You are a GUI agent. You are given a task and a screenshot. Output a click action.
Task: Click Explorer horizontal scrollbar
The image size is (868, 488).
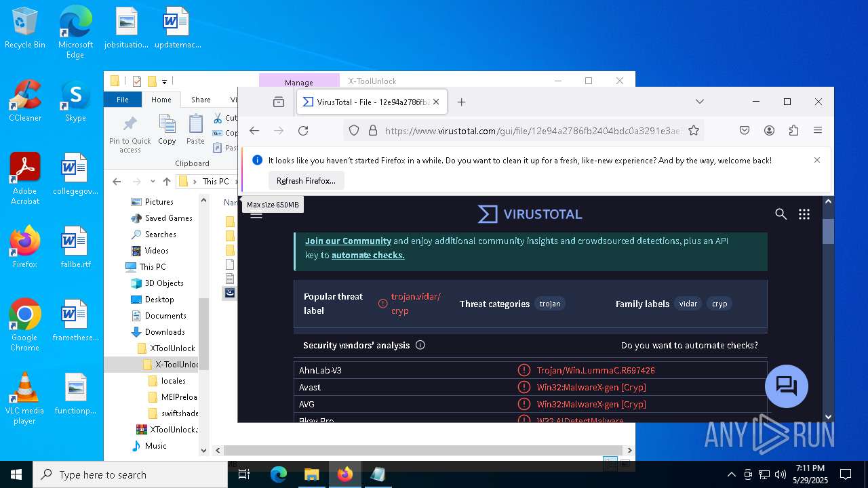[x=423, y=450]
